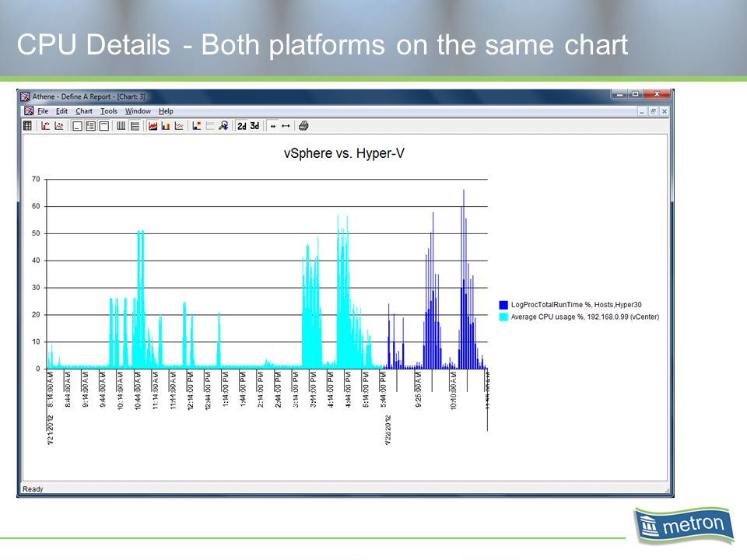Switch chart to 3d view
Image resolution: width=747 pixels, height=560 pixels.
255,126
